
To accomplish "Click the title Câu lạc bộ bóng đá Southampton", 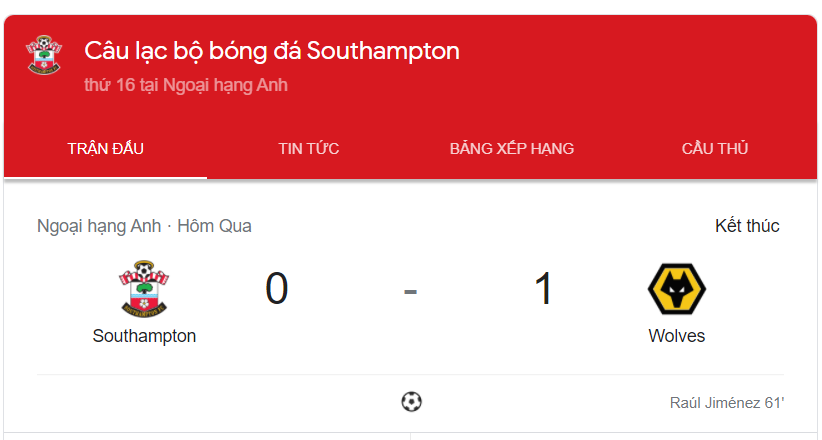I will coord(272,51).
